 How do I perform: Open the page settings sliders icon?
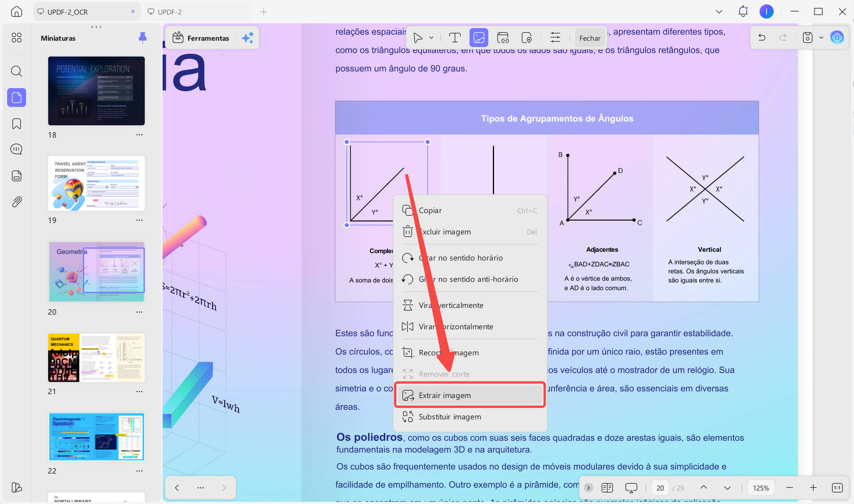pyautogui.click(x=555, y=38)
